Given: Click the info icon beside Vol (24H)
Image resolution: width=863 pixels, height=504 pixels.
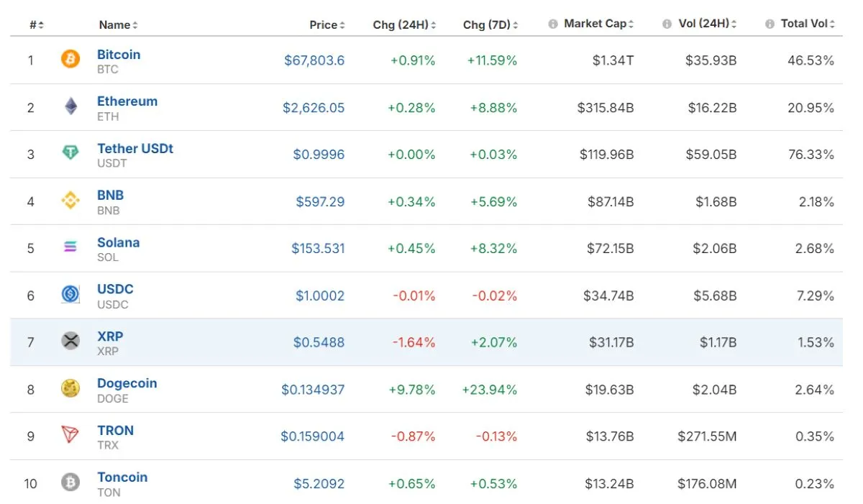Looking at the screenshot, I should click(667, 24).
